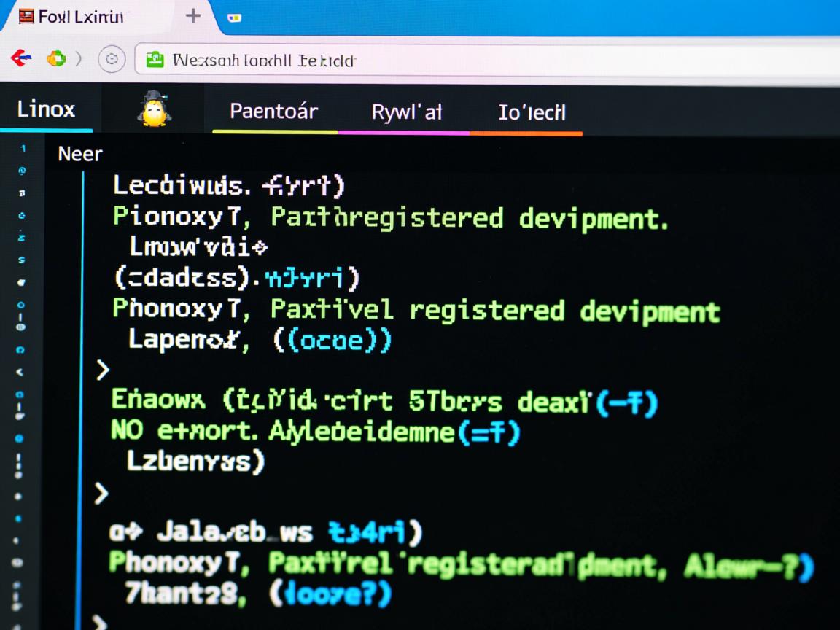Click the favicon on the Foxl Lxintu tab
The width and height of the screenshot is (840, 630).
click(26, 16)
